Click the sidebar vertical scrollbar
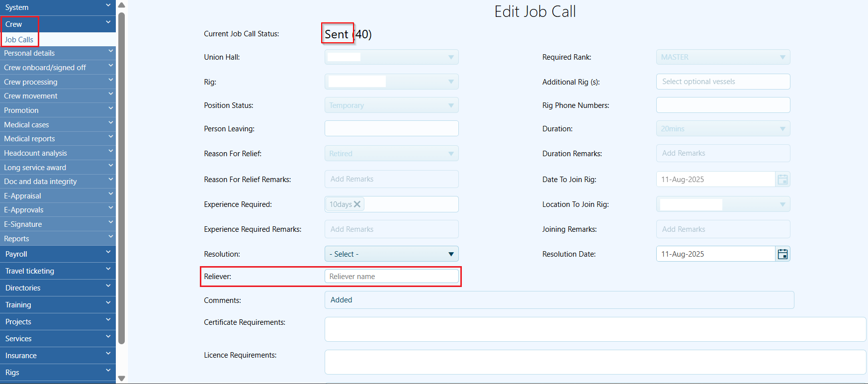 [x=121, y=178]
